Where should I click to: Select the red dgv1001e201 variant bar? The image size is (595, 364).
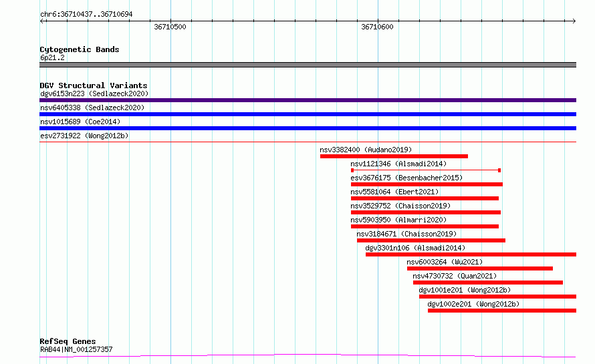497,297
